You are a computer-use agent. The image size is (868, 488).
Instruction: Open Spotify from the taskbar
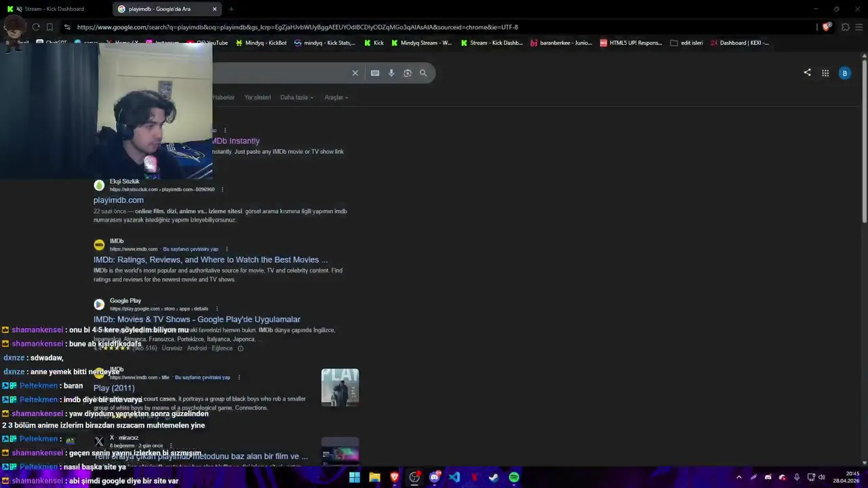coord(514,477)
